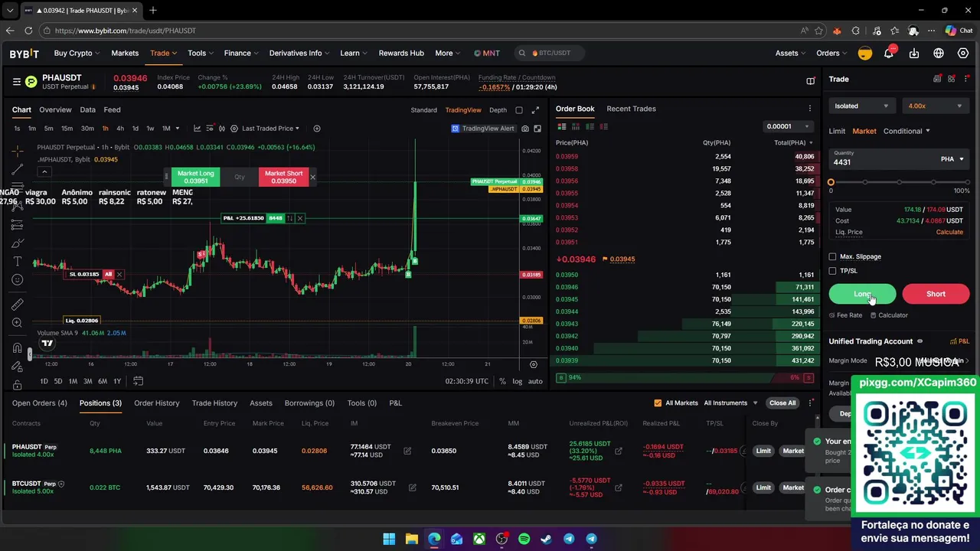The image size is (980, 551).
Task: Open the Derivatives Info menu
Action: coord(299,53)
